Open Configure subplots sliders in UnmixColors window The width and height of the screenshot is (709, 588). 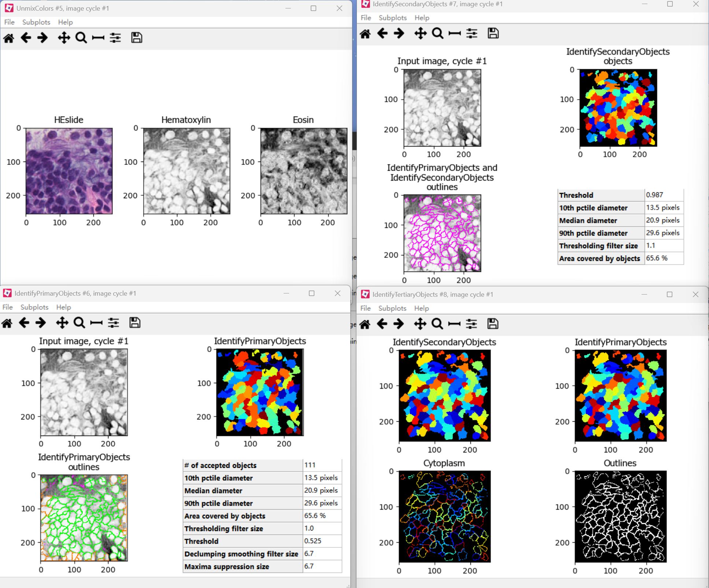[115, 38]
